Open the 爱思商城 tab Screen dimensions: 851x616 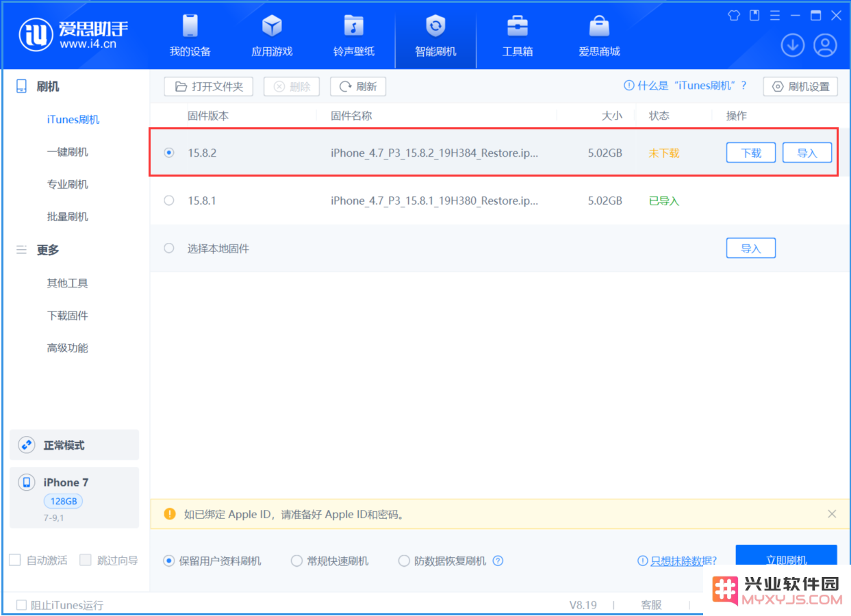[x=599, y=36]
